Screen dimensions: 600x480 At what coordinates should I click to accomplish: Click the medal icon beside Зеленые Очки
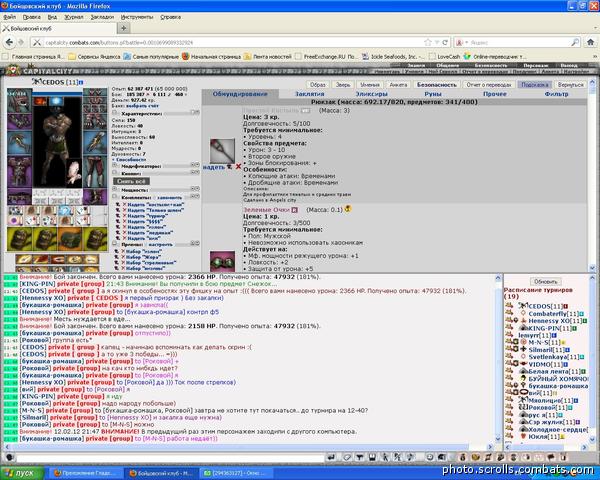[348, 209]
